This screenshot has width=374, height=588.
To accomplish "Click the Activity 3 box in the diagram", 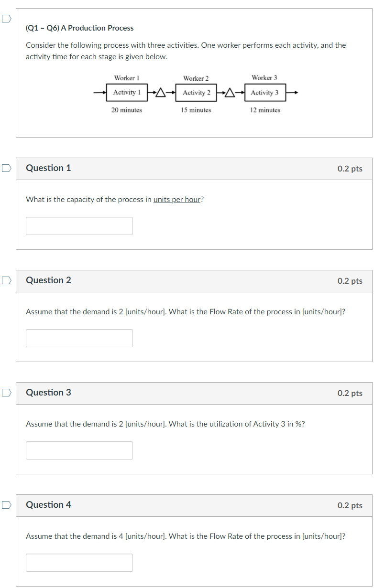I will click(264, 93).
